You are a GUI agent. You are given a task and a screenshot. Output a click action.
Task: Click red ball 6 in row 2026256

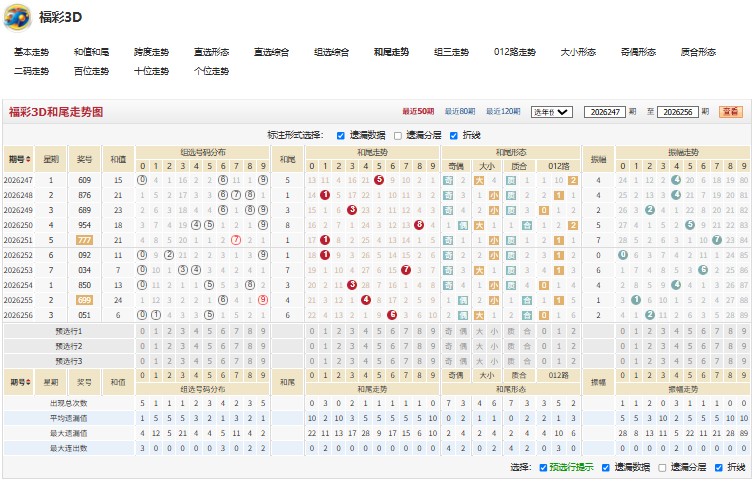[x=392, y=315]
